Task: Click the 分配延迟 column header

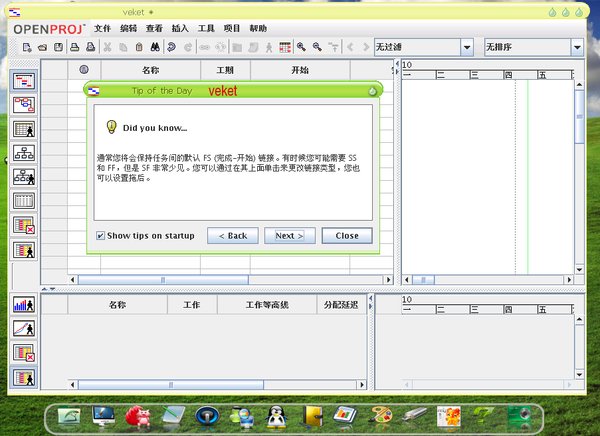Action: coord(341,305)
